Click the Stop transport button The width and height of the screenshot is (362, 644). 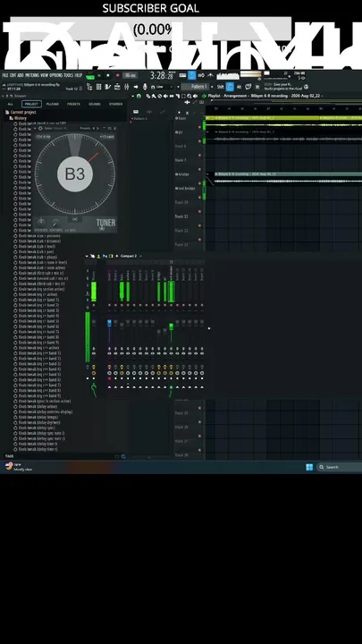click(x=107, y=75)
